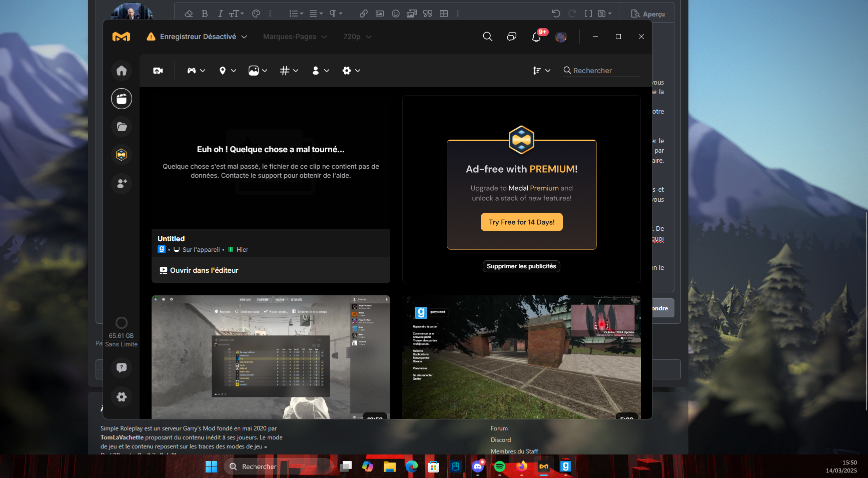This screenshot has width=868, height=478.
Task: Open the Marques-Pages dropdown
Action: pyautogui.click(x=295, y=37)
